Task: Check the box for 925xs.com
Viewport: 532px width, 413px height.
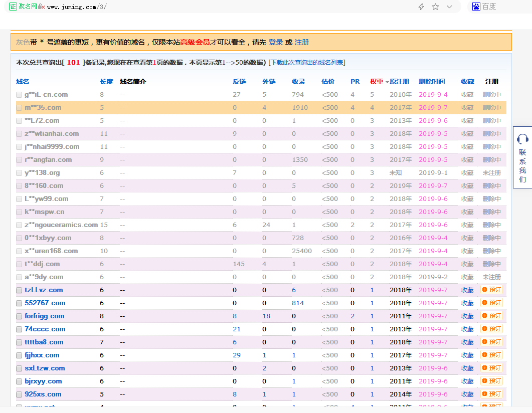Action: pos(20,394)
